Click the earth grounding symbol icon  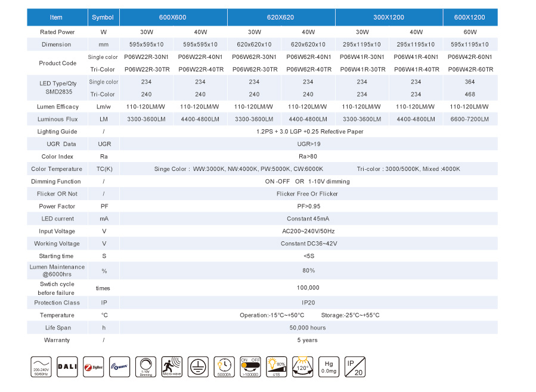pos(198,366)
